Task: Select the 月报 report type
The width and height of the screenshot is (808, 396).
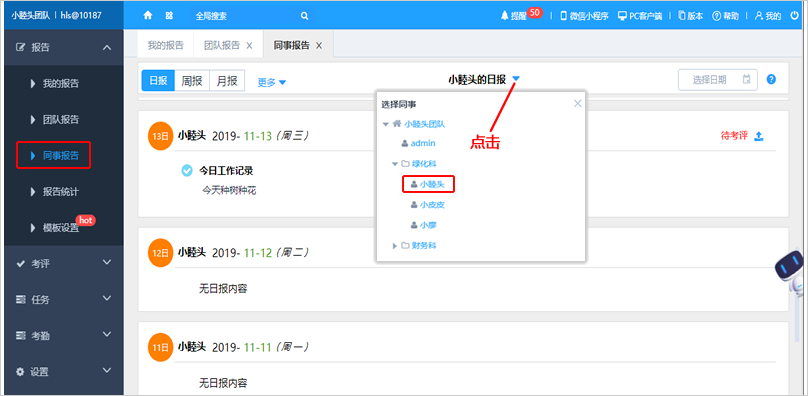Action: click(x=227, y=81)
